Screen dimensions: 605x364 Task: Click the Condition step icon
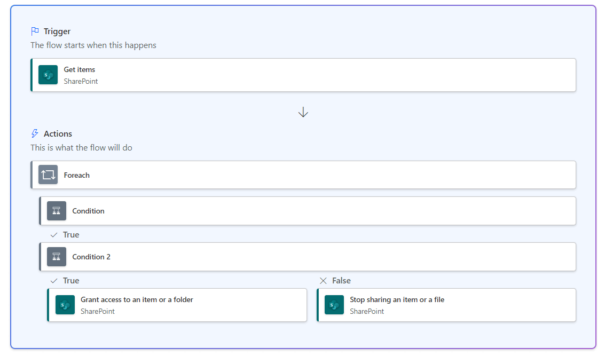[x=57, y=211]
